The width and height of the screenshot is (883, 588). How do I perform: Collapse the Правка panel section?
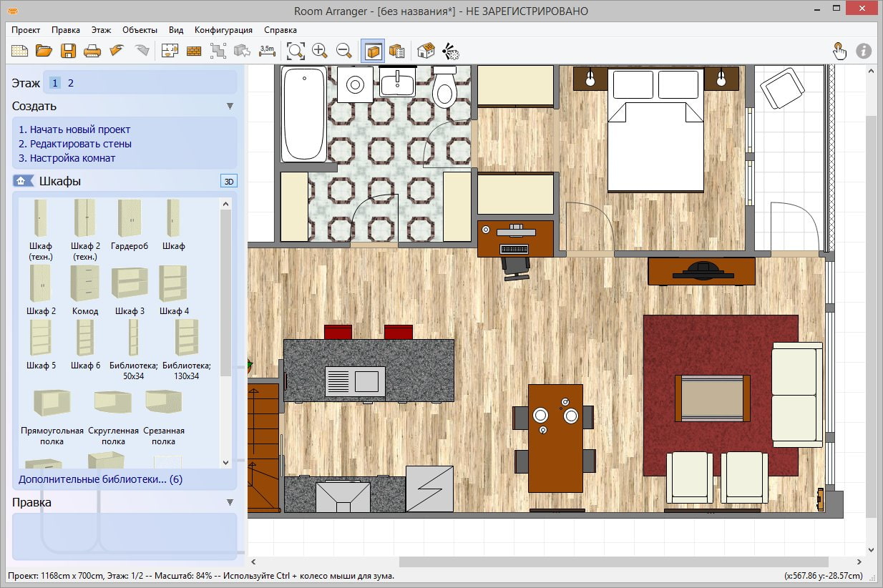[x=230, y=502]
